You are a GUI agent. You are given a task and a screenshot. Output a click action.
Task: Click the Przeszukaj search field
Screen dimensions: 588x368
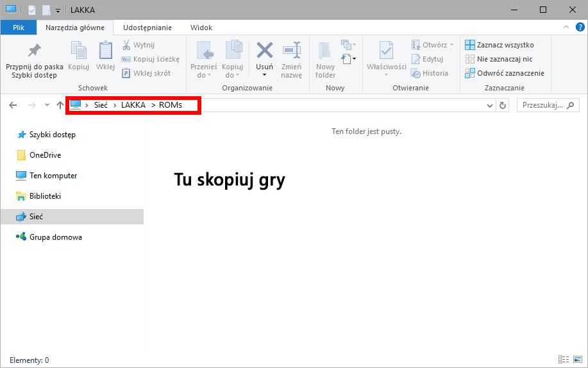coord(542,105)
